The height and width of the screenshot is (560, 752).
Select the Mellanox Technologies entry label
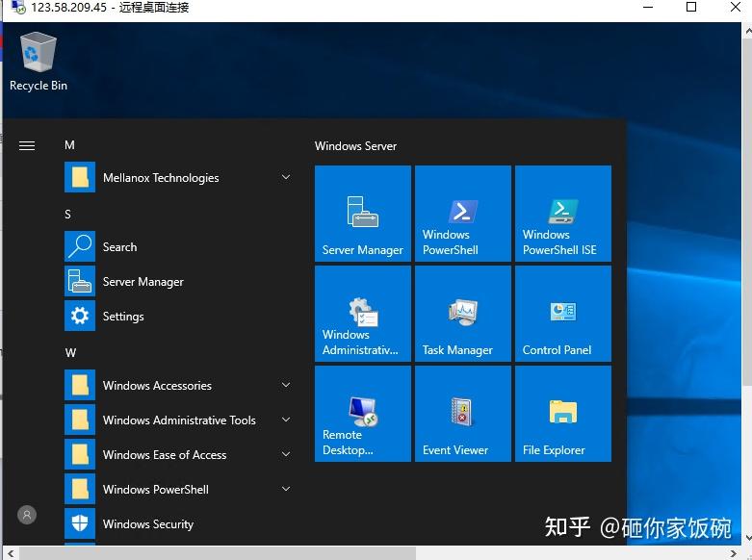(x=161, y=178)
